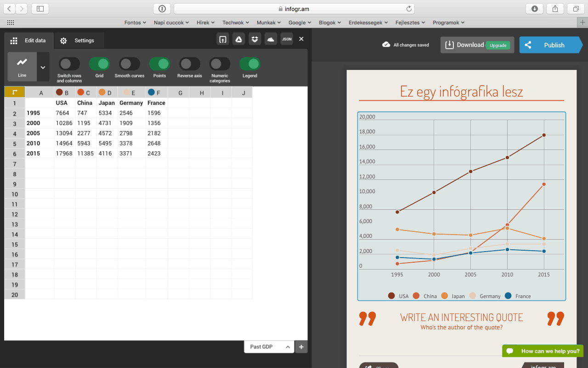The width and height of the screenshot is (588, 368).
Task: Open the Napi cuccok bookmarks folder
Action: [x=171, y=23]
